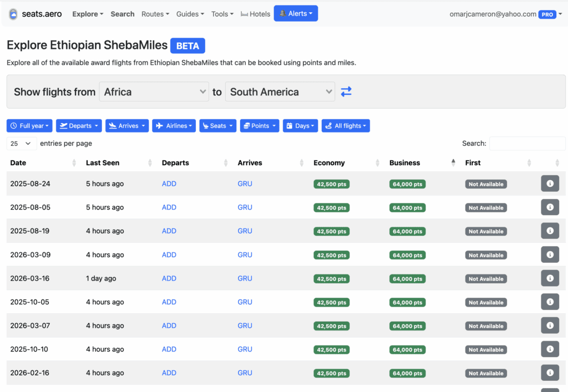Open the Hotels page
The height and width of the screenshot is (392, 568).
click(256, 14)
